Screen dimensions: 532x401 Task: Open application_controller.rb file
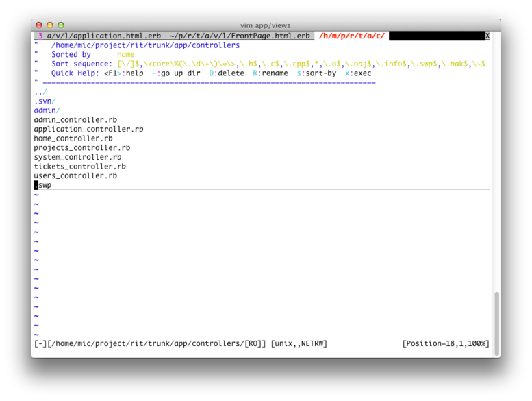tap(88, 129)
